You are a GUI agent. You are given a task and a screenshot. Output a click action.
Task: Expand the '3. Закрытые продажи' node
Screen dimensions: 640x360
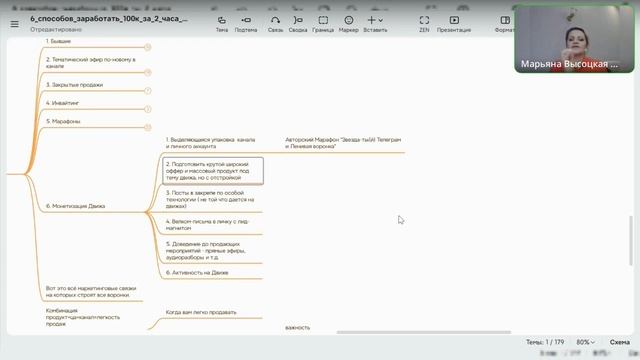point(148,91)
